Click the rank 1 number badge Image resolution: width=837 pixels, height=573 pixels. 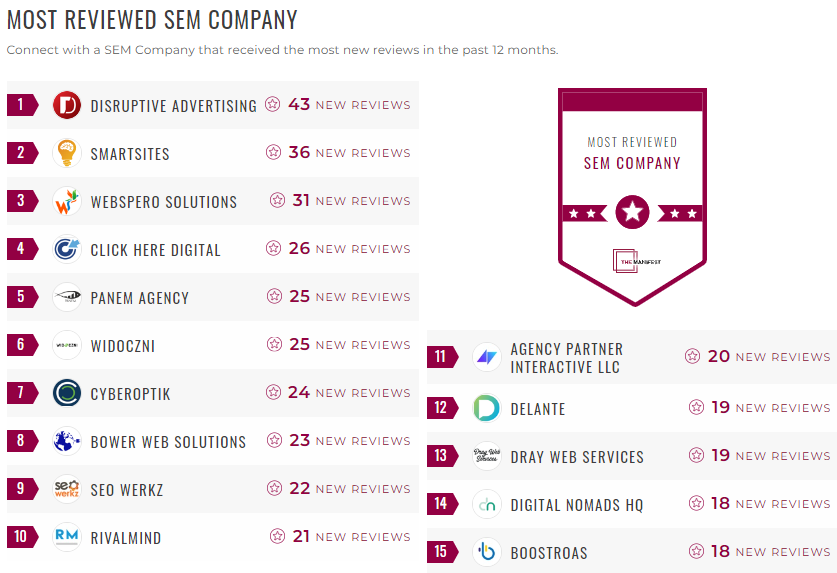tap(20, 105)
